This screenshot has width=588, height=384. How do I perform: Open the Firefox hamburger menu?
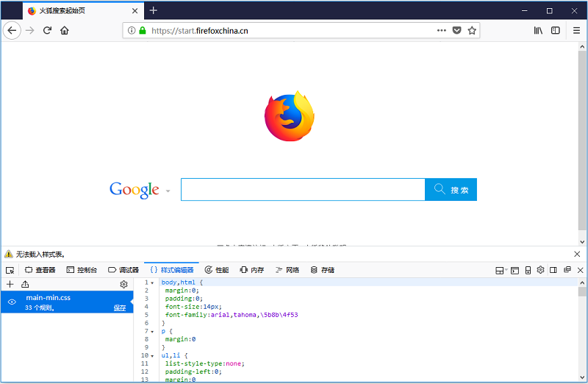pyautogui.click(x=576, y=30)
